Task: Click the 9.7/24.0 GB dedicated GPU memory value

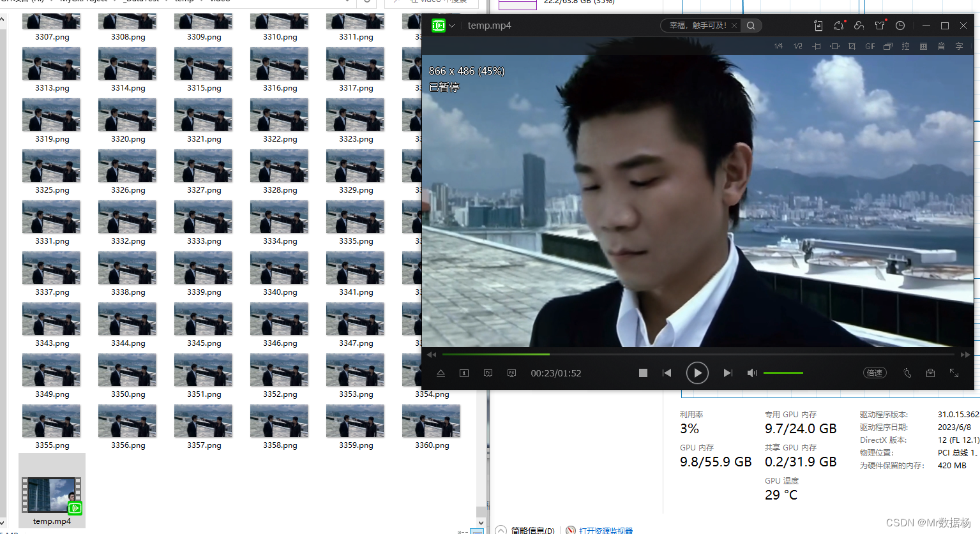Action: point(801,429)
